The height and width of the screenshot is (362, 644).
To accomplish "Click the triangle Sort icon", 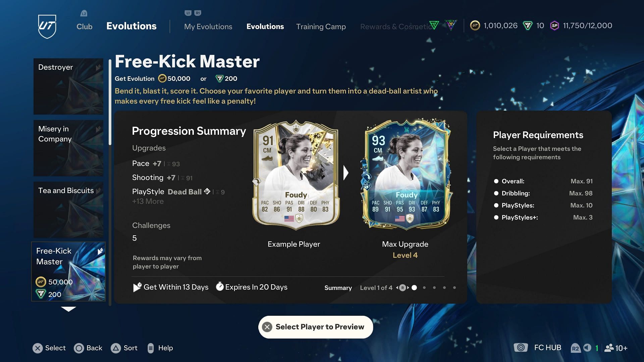I will pyautogui.click(x=116, y=348).
